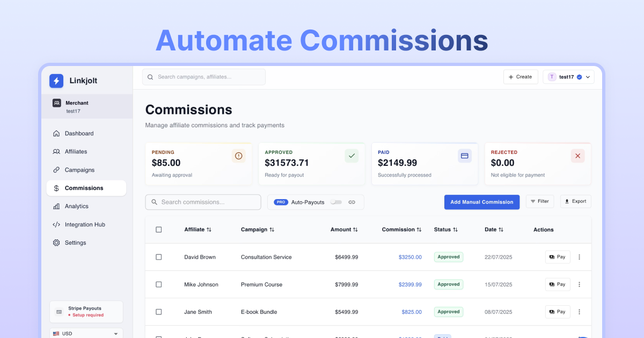This screenshot has height=338, width=644.
Task: Click the Linkjolt lightning bolt logo
Action: 56,81
